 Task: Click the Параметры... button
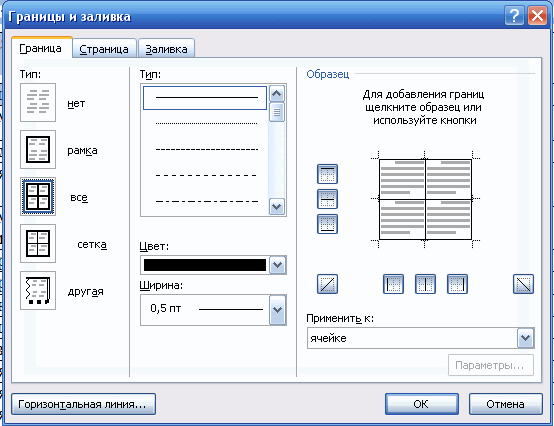[491, 365]
